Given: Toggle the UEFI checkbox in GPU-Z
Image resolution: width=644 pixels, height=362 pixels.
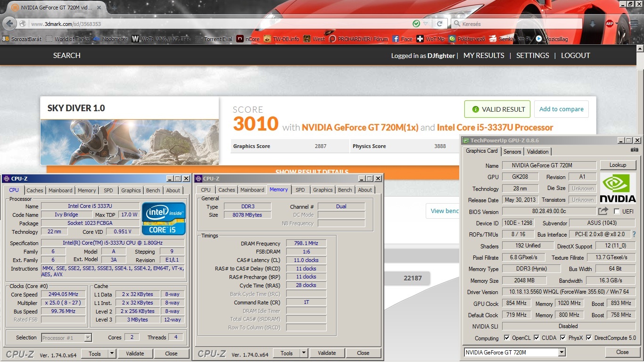Looking at the screenshot, I should 617,212.
